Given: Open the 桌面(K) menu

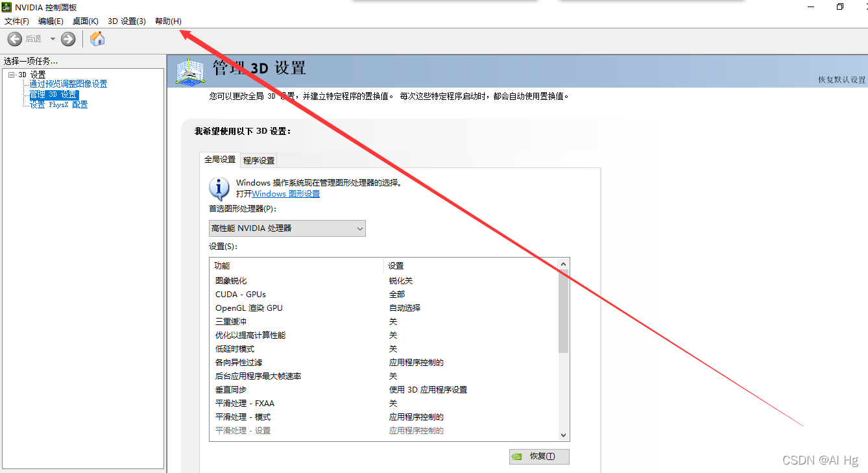Looking at the screenshot, I should (86, 21).
